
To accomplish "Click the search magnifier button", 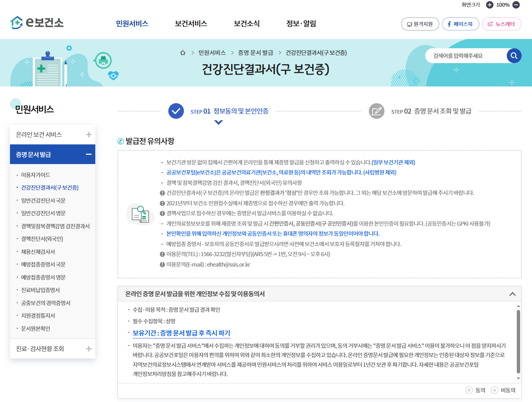I will pos(514,56).
